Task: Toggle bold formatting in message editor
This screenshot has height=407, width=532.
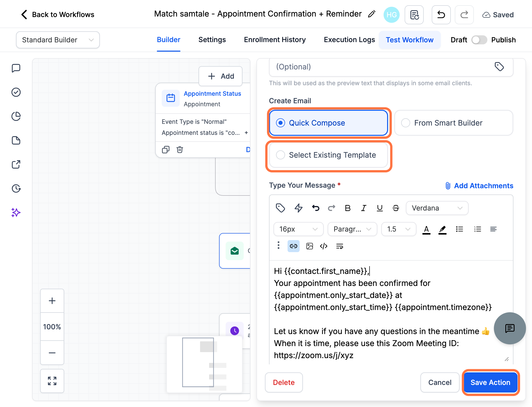Action: pyautogui.click(x=347, y=208)
